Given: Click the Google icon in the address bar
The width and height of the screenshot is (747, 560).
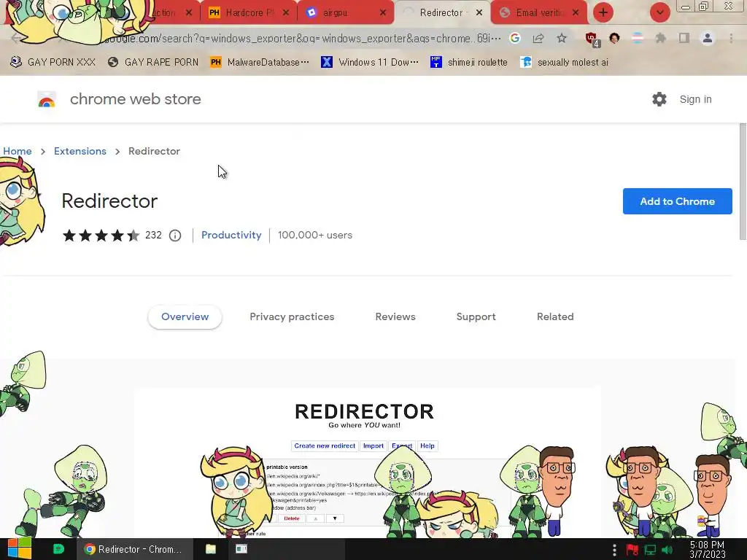Looking at the screenshot, I should (514, 38).
